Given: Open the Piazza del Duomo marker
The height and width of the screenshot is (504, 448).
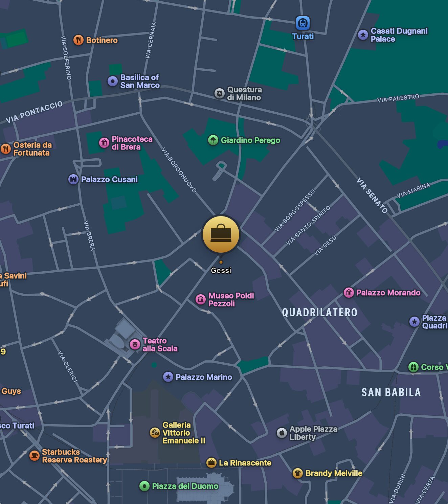Looking at the screenshot, I should point(145,486).
